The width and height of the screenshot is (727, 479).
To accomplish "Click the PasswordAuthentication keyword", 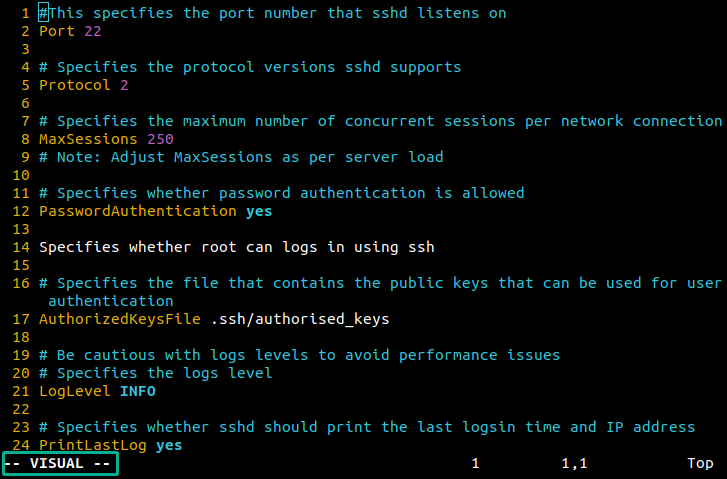I will (138, 211).
